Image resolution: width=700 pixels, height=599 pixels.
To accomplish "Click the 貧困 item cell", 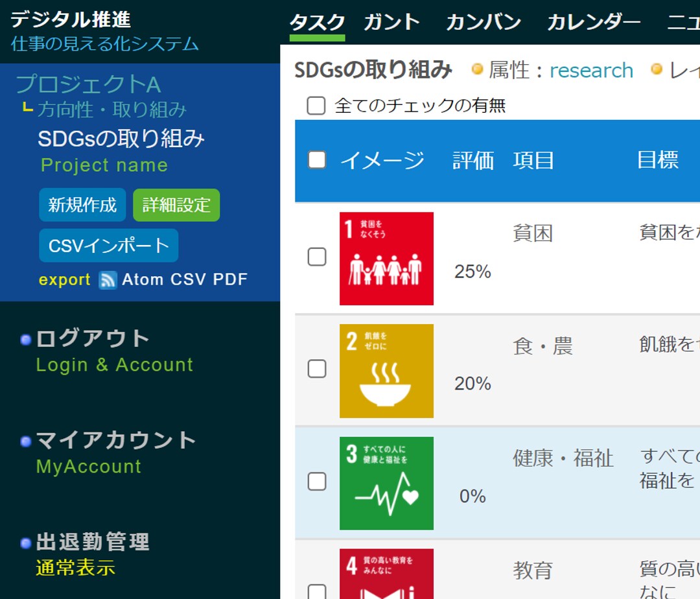I will (533, 233).
